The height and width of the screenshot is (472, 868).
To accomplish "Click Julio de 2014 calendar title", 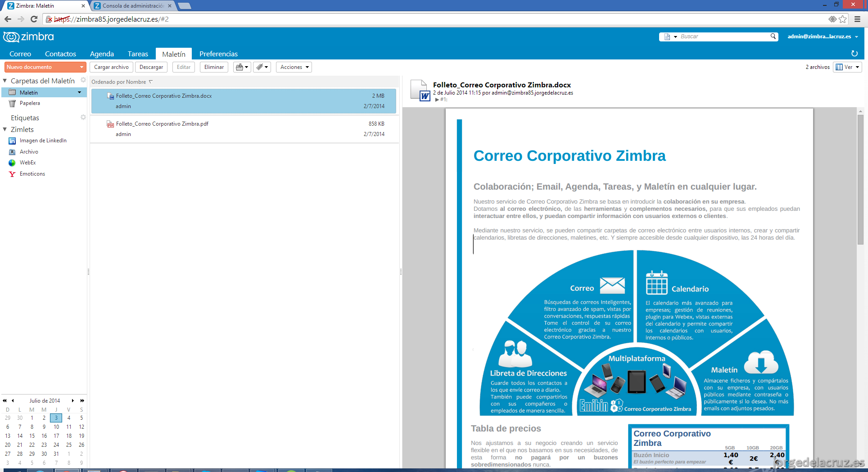I will [45, 401].
